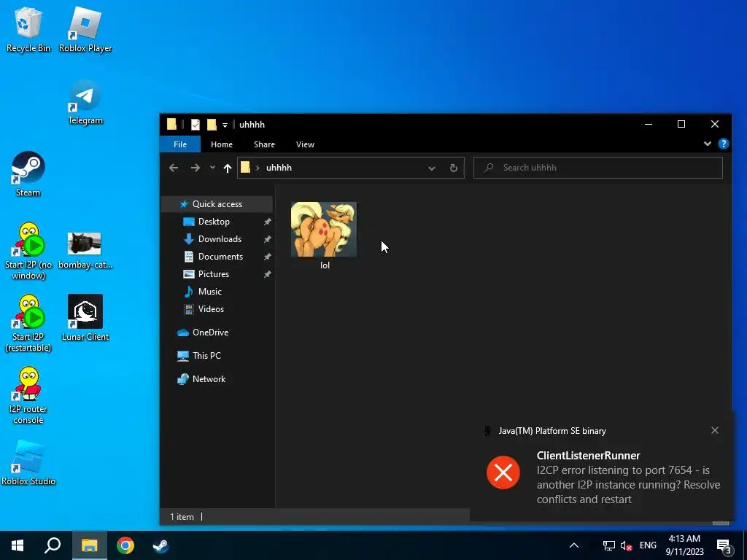Switch to the Share ribbon tab
Screen dimensions: 747x560
(264, 144)
